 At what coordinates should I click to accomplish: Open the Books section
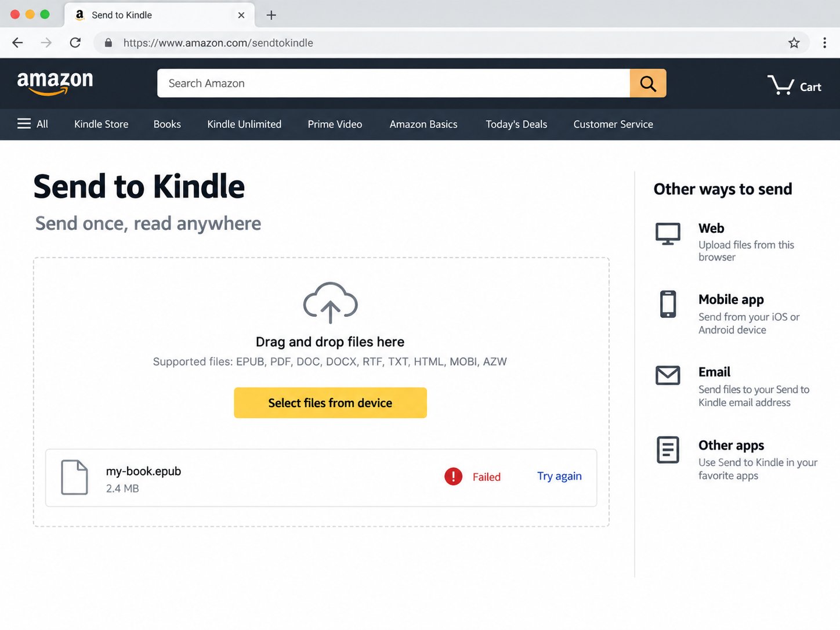pos(167,124)
